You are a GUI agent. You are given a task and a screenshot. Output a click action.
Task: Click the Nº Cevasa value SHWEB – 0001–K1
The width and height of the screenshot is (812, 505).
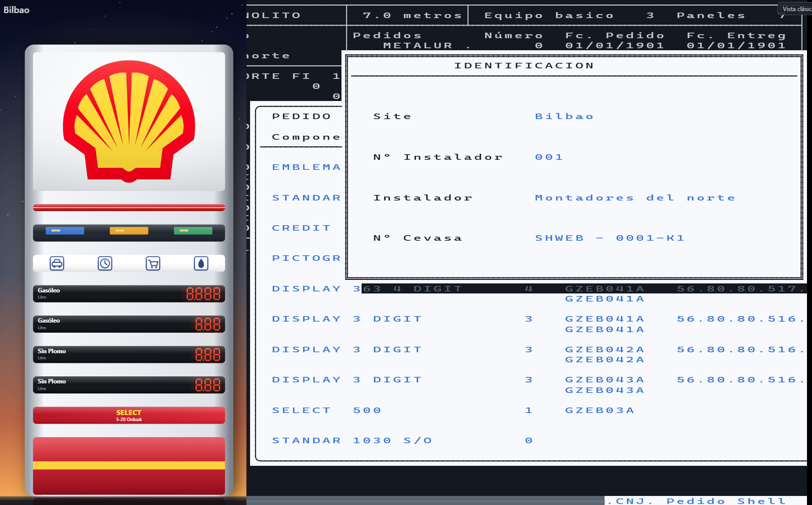point(610,238)
